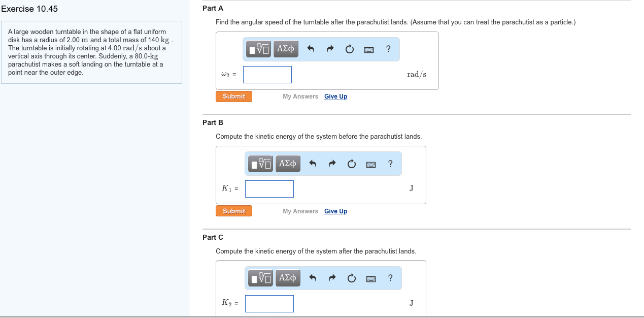This screenshot has width=644, height=318.
Task: Submit the Part A answer
Action: coord(234,97)
